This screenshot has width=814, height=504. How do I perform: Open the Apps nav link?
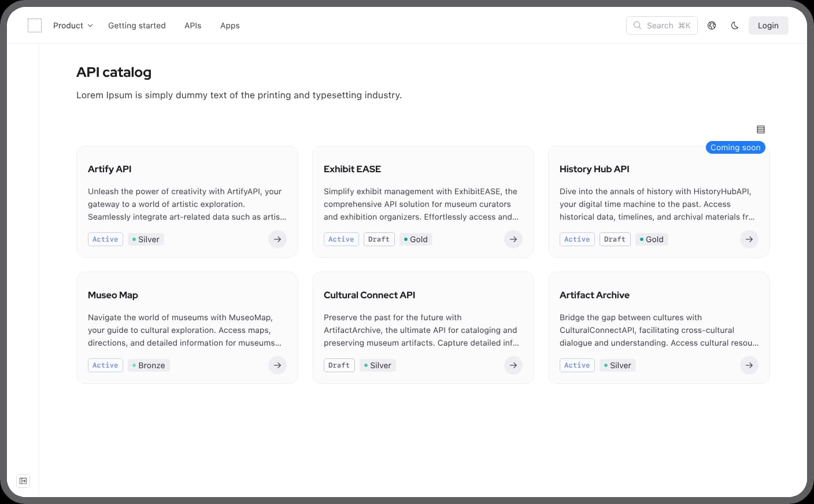[x=230, y=25]
